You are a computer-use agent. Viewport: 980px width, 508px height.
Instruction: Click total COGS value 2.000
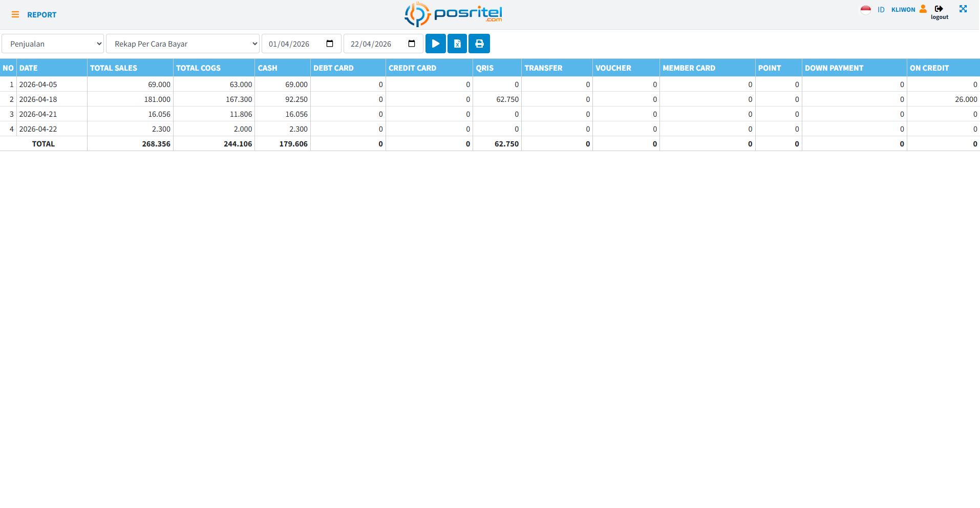(x=243, y=129)
